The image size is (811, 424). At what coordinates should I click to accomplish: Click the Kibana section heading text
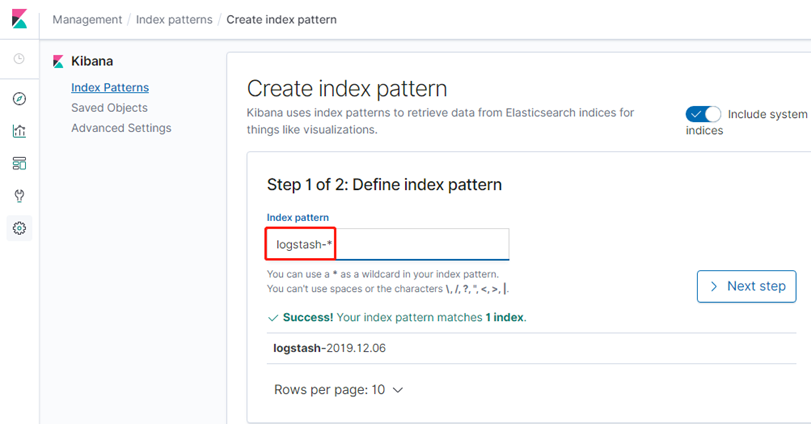(x=92, y=61)
